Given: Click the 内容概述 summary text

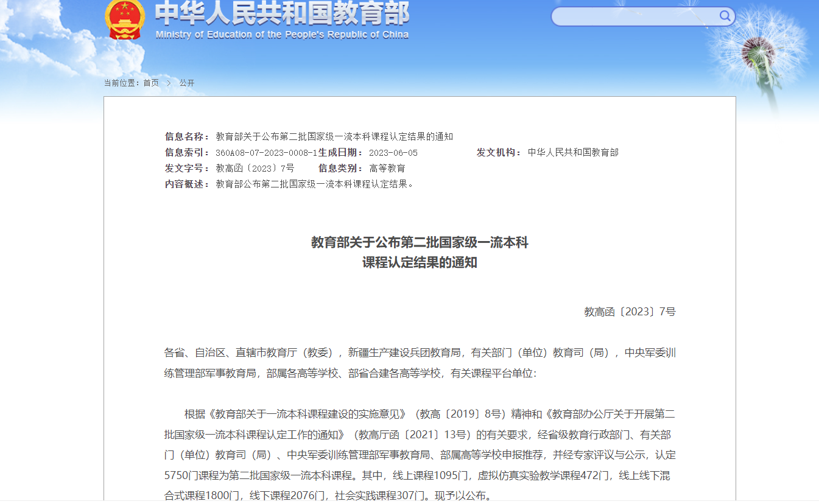Looking at the screenshot, I should (315, 184).
